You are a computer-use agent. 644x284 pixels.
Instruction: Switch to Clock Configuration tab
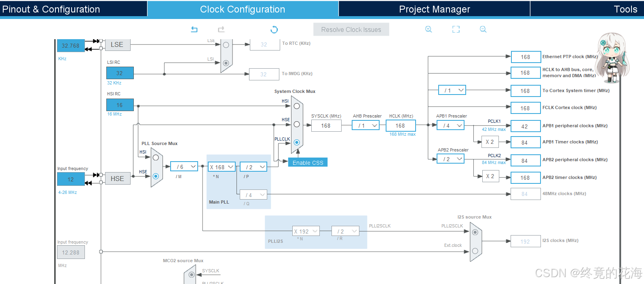[243, 9]
